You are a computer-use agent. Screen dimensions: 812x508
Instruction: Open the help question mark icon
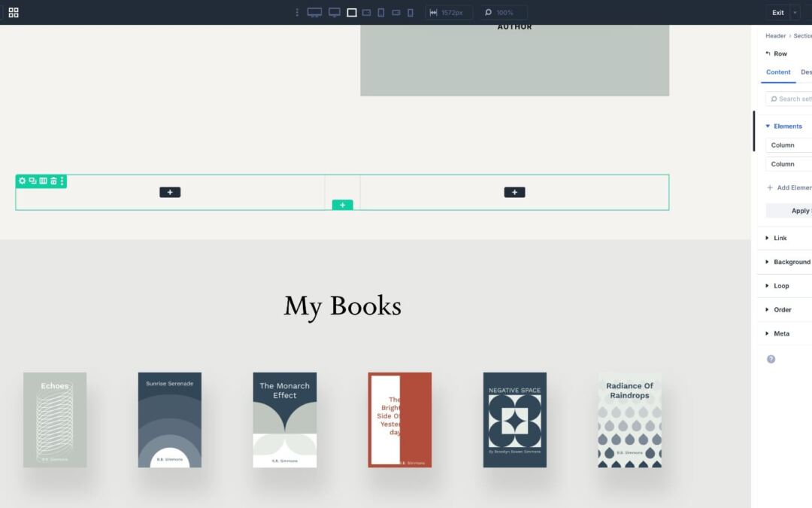pos(771,359)
